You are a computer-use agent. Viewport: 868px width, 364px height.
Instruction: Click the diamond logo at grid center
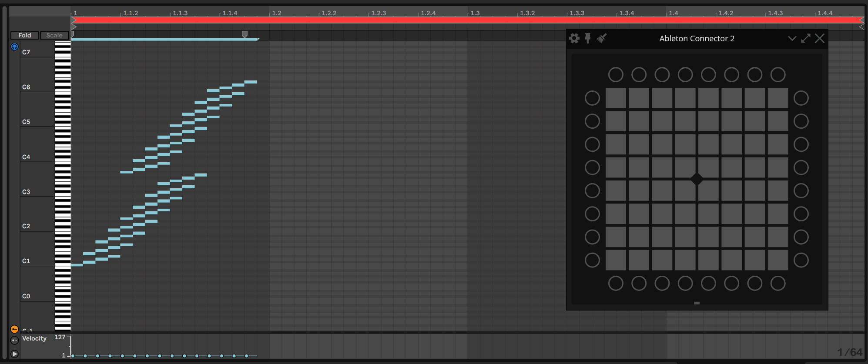pos(697,179)
